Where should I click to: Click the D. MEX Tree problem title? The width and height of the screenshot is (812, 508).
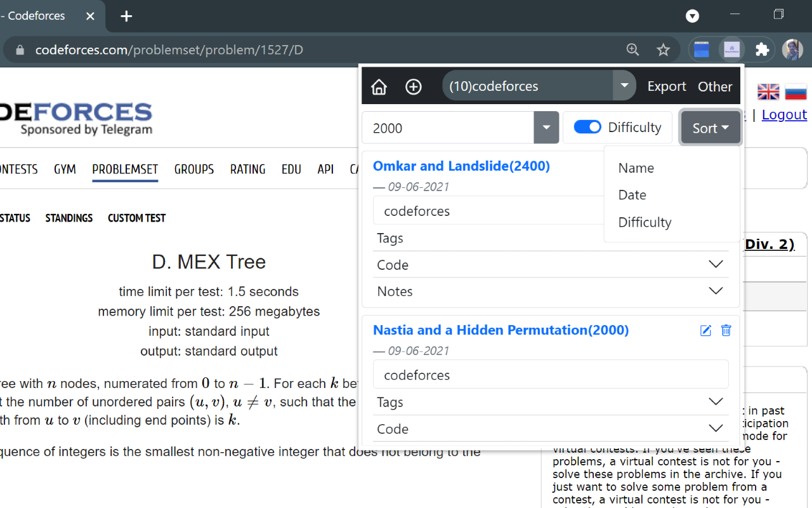tap(209, 262)
